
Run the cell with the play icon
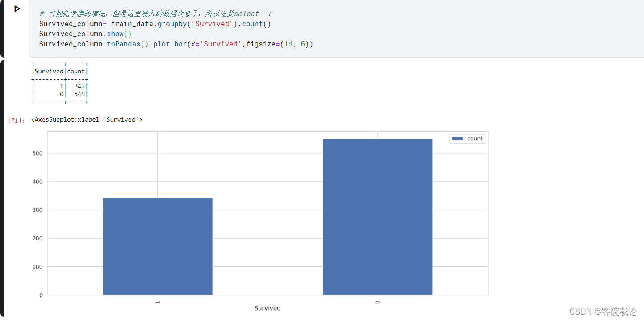coord(17,8)
